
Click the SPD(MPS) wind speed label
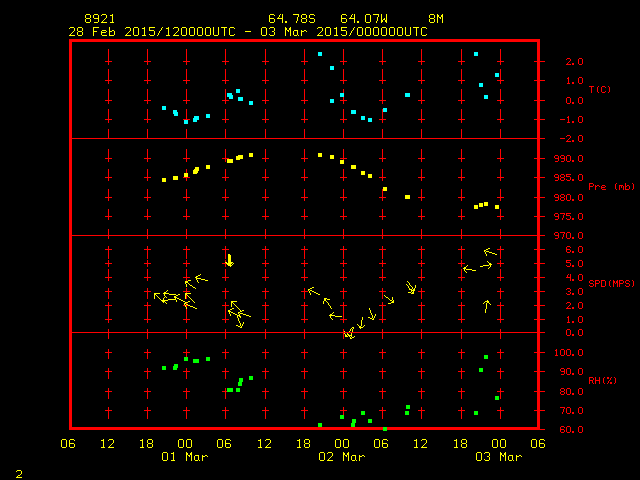coord(612,284)
